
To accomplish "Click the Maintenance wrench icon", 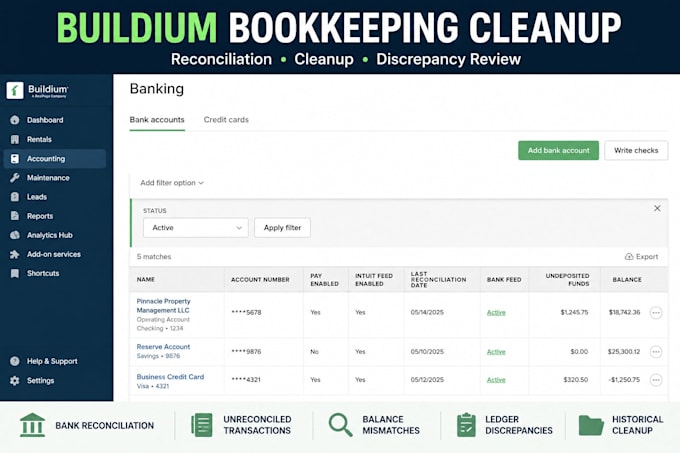I will point(15,178).
